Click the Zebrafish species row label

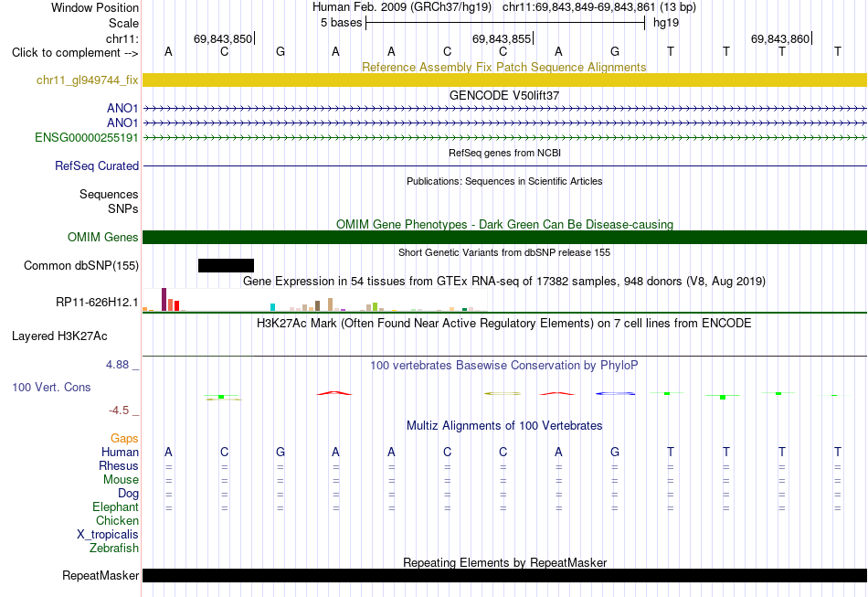pos(114,548)
